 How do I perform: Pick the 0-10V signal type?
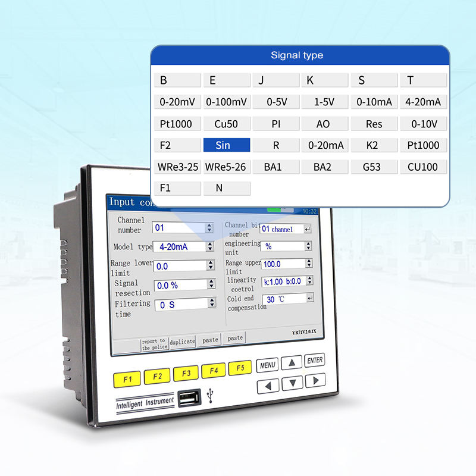[x=424, y=124]
